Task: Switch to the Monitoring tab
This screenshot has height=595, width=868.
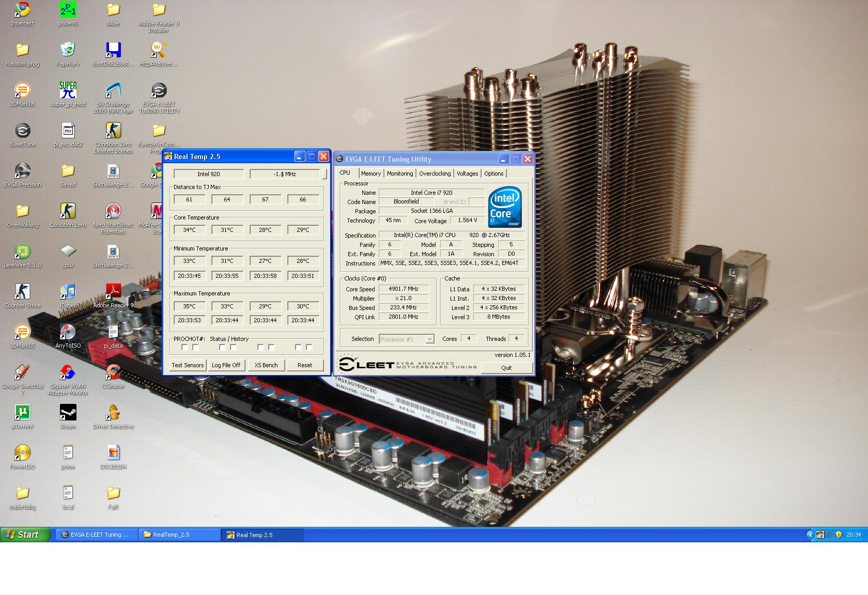Action: 400,174
